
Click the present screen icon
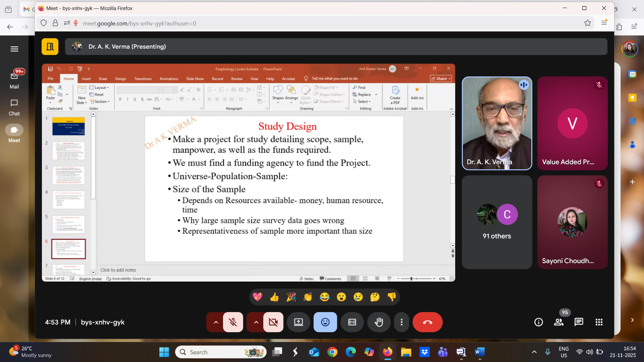point(298,322)
